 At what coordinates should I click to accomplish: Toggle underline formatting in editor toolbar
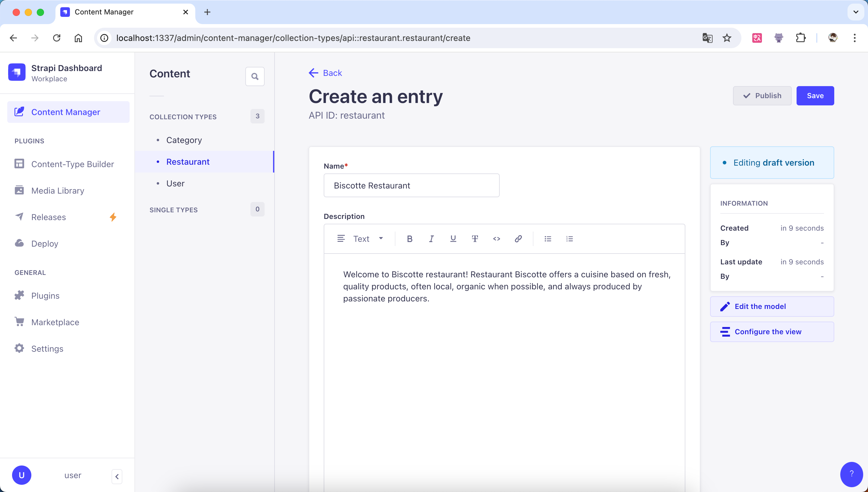[453, 239]
